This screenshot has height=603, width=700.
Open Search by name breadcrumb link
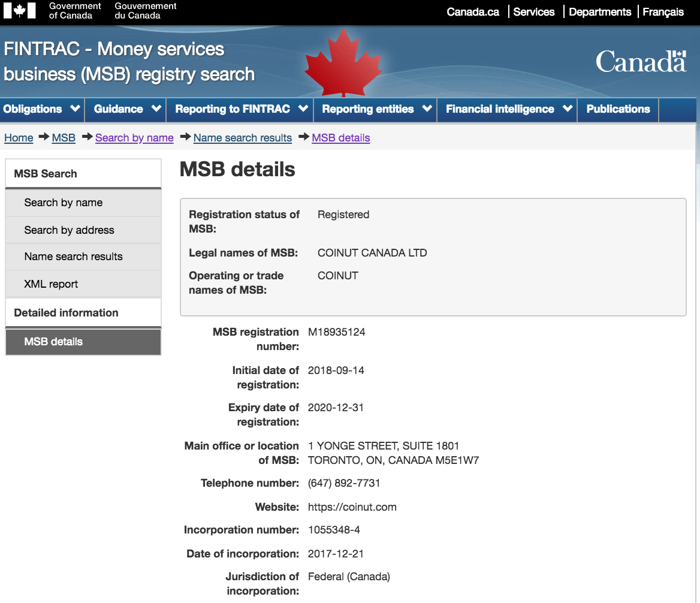click(134, 138)
